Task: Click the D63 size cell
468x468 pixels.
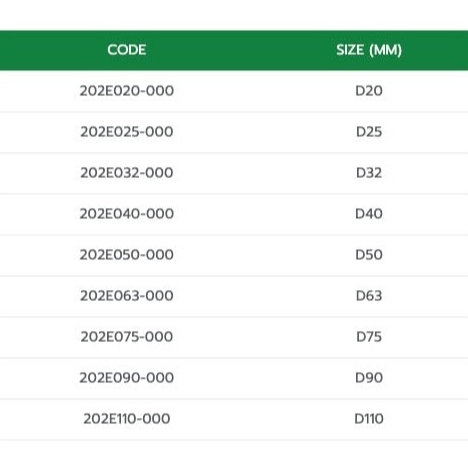Action: pyautogui.click(x=369, y=296)
